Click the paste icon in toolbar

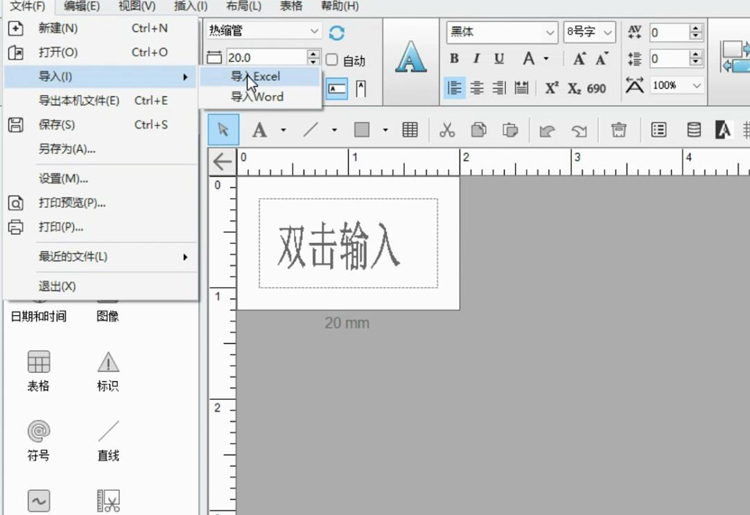point(510,130)
